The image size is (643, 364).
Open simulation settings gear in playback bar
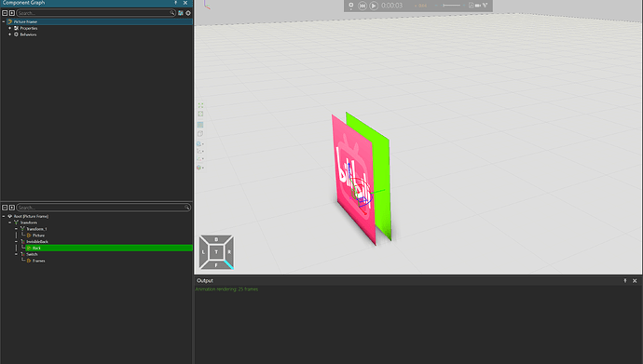click(351, 6)
